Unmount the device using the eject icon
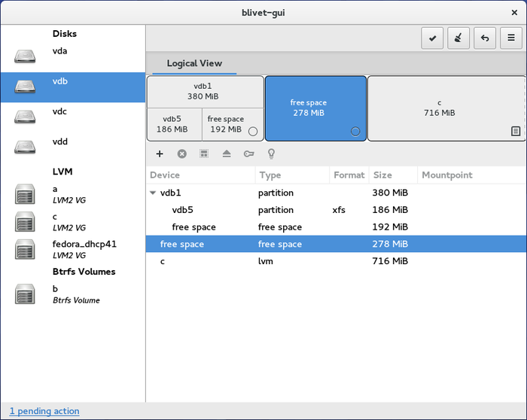Viewport: 527px width, 420px height. click(227, 154)
